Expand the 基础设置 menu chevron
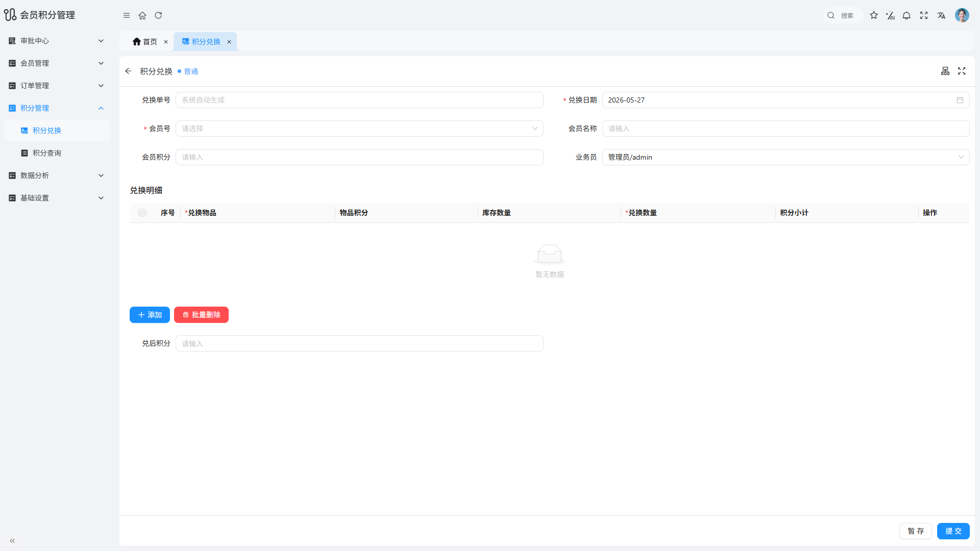980x551 pixels. (x=101, y=198)
